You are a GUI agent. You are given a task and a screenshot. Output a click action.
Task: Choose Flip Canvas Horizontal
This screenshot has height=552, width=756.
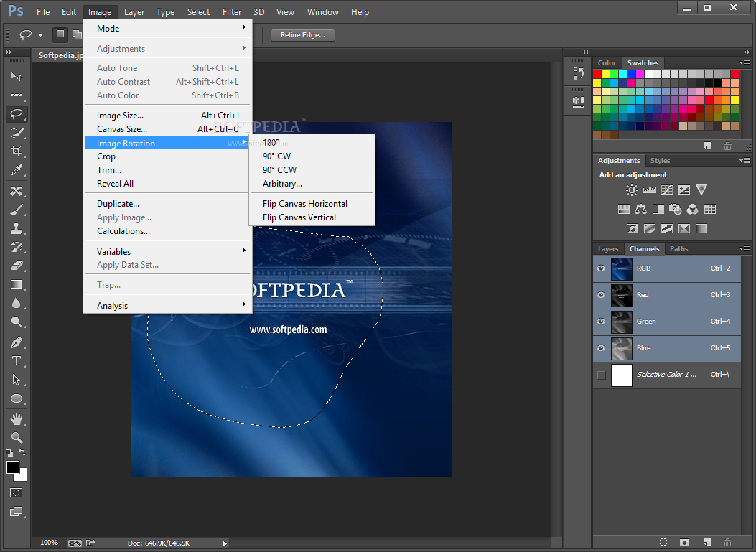point(305,204)
